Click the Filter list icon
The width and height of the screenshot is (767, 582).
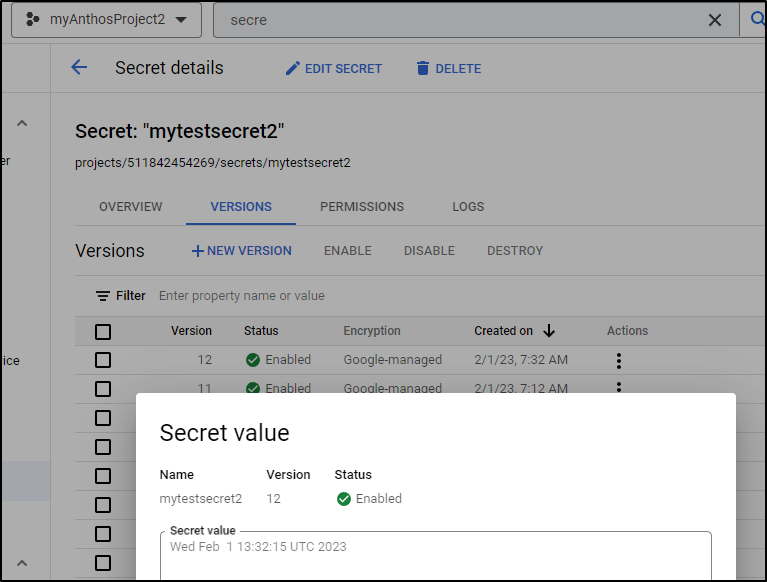click(103, 296)
